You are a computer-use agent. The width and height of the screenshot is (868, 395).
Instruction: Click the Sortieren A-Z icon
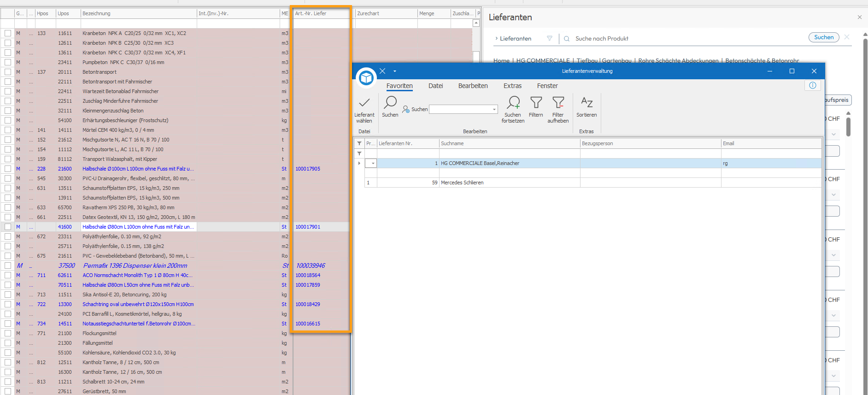(586, 102)
